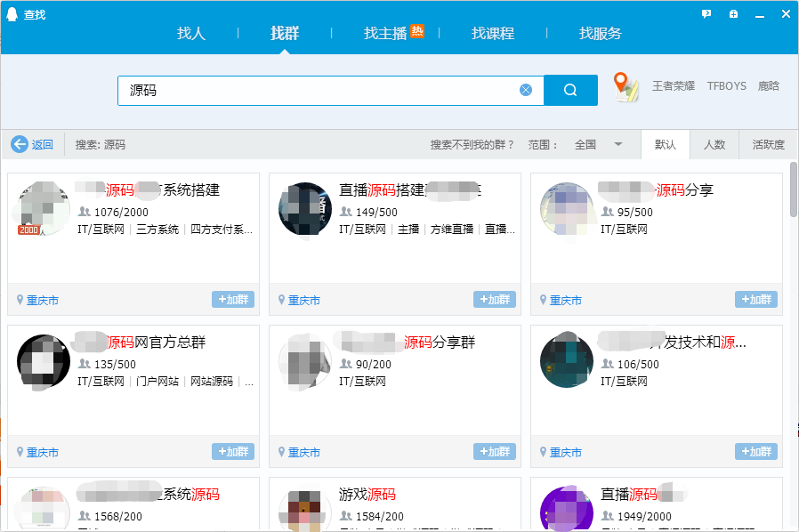Join 直播源码搭建 group via +加群
The width and height of the screenshot is (799, 532).
tap(495, 300)
